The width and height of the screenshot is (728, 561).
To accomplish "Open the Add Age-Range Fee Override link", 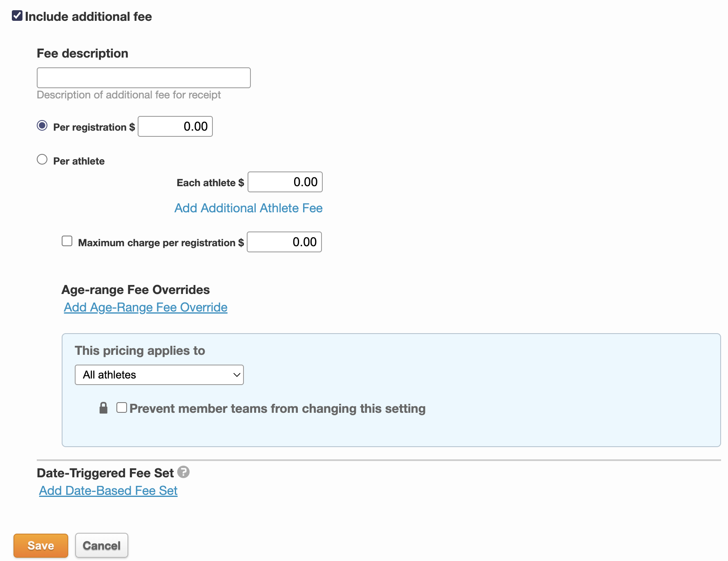I will tap(145, 307).
